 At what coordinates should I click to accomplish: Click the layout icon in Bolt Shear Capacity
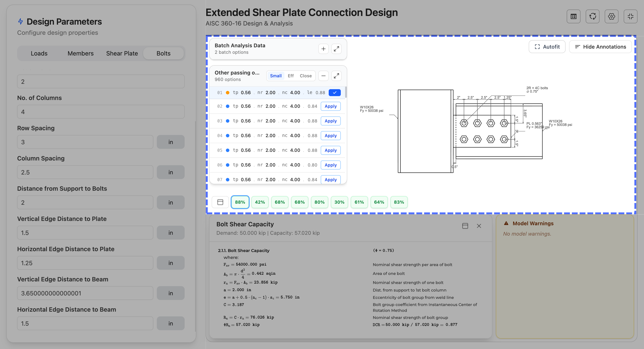(465, 226)
